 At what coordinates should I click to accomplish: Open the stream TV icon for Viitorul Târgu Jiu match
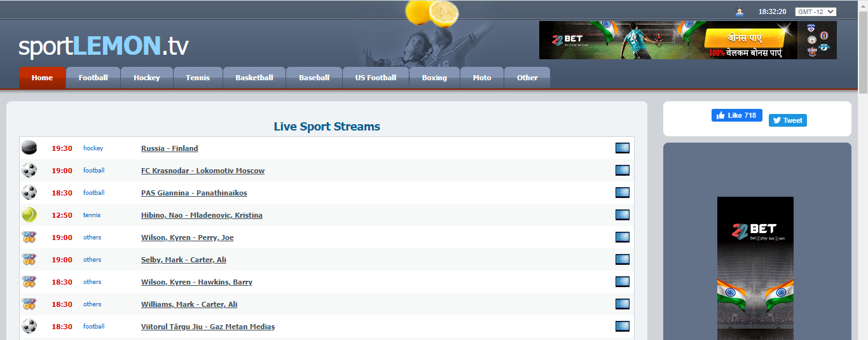pos(623,327)
